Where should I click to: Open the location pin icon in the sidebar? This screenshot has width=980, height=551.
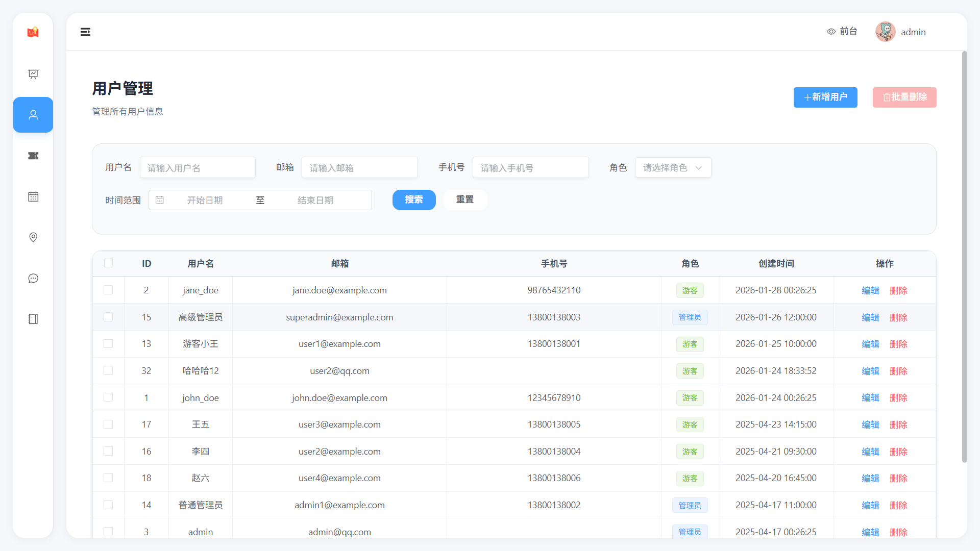point(33,237)
